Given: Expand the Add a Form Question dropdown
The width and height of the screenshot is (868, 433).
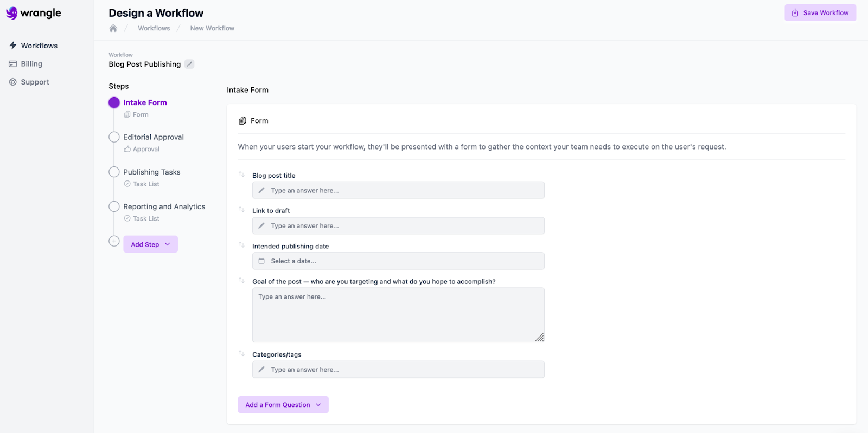Looking at the screenshot, I should coord(283,405).
